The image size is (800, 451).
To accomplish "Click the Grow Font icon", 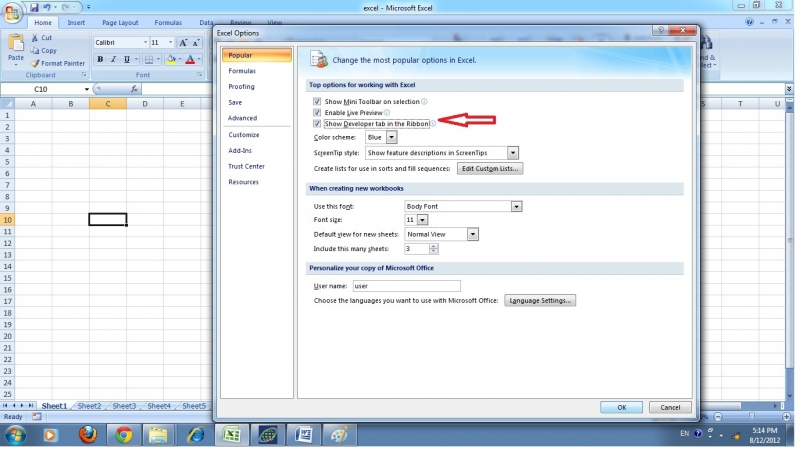I will pos(183,43).
